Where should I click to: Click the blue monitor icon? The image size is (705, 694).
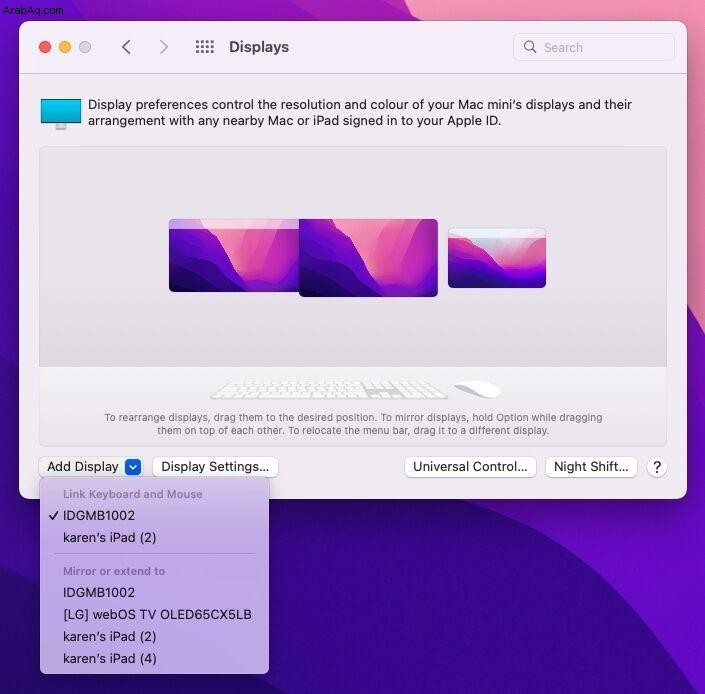[61, 113]
